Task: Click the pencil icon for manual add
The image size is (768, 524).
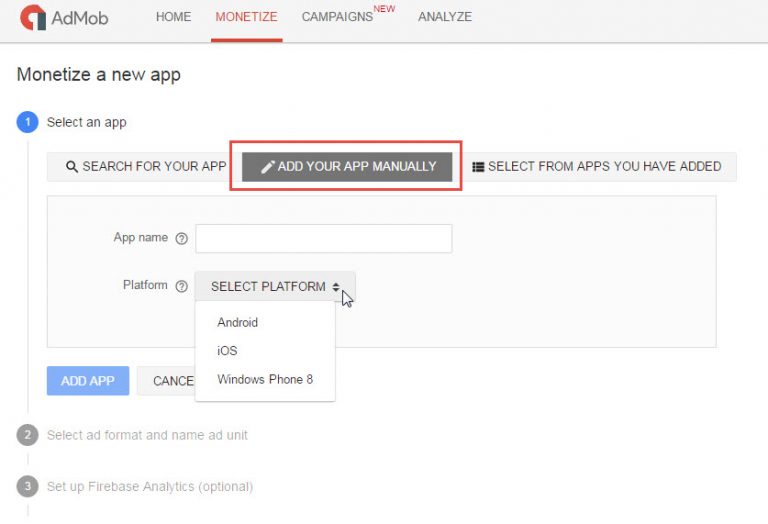Action: (267, 167)
